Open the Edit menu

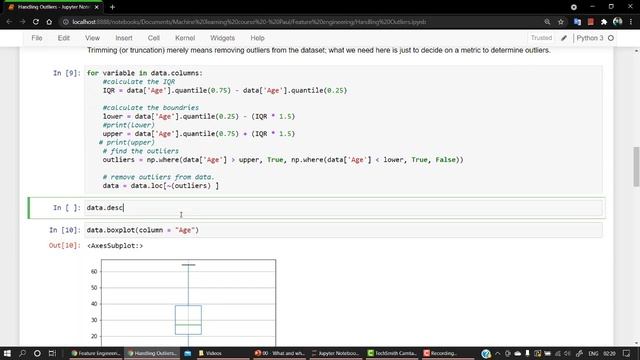click(x=63, y=38)
